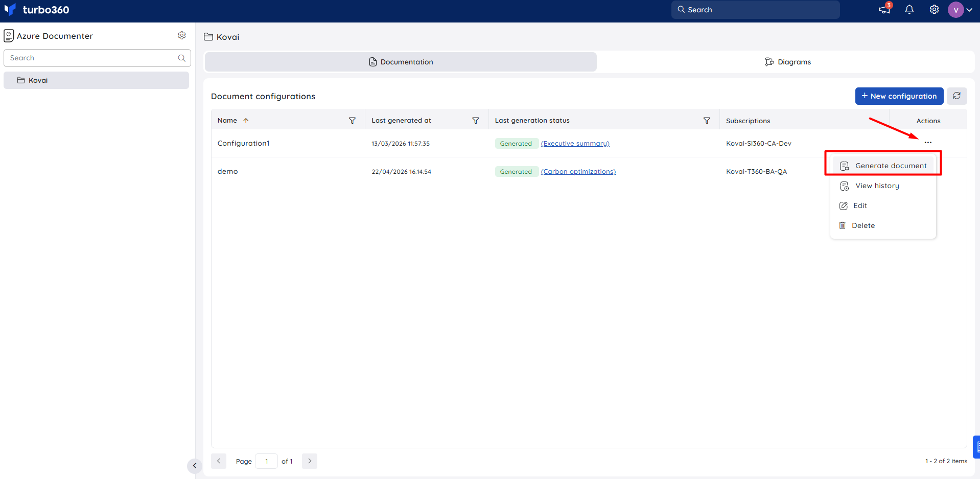Refresh the document configurations list
The width and height of the screenshot is (980, 479).
point(957,96)
